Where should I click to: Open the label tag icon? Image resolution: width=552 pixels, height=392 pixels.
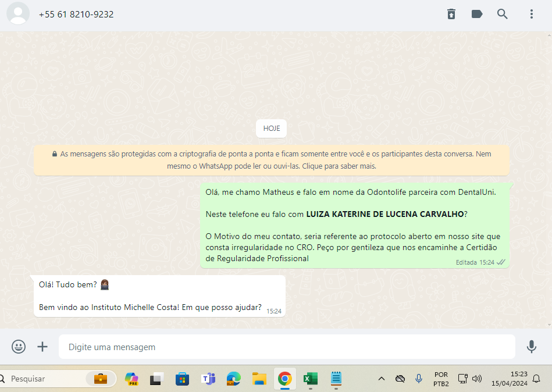tap(476, 14)
